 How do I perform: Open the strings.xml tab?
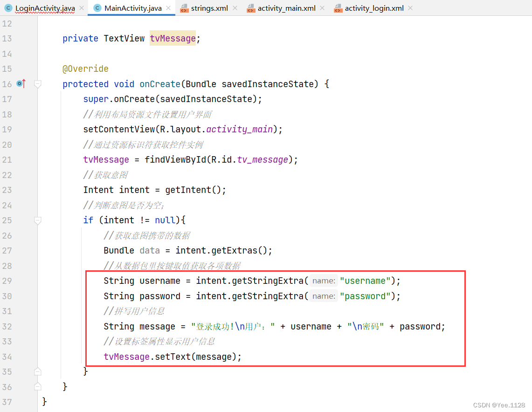point(209,8)
